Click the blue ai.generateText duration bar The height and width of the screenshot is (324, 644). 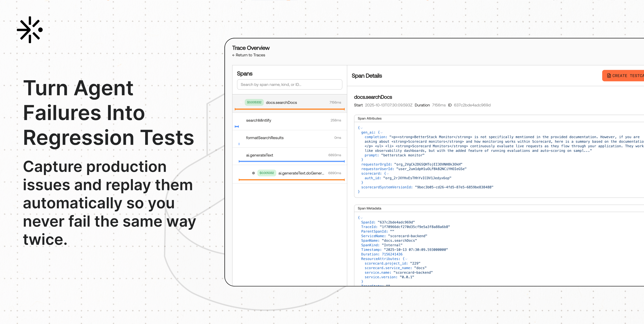click(291, 161)
